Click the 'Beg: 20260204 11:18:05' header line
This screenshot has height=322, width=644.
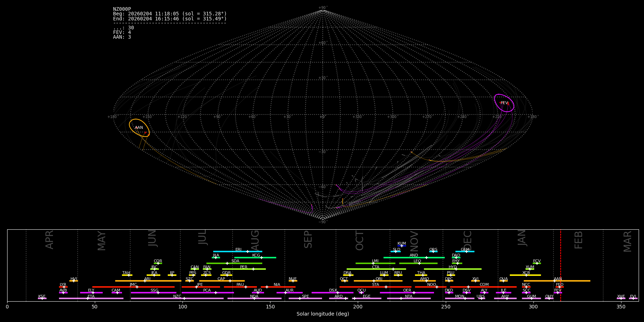tap(170, 14)
